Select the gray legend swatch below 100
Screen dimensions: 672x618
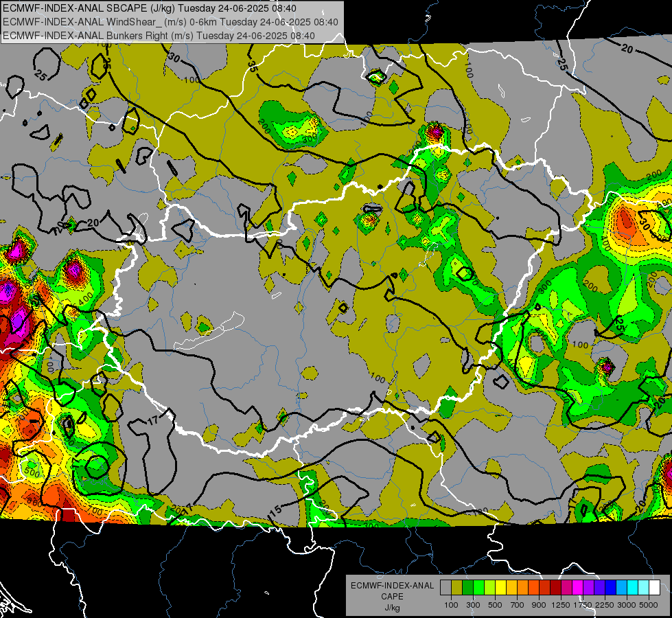coord(445,588)
